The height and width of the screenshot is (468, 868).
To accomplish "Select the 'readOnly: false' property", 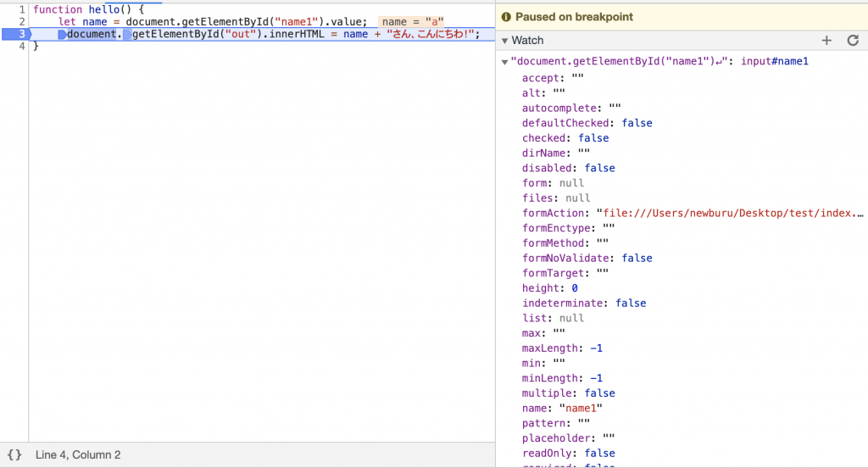I will pyautogui.click(x=569, y=453).
